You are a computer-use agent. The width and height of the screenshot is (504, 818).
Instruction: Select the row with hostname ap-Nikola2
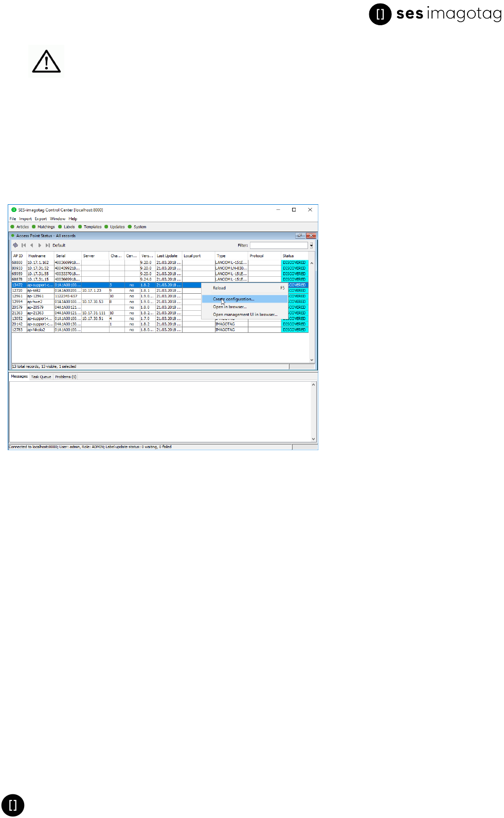click(x=160, y=330)
